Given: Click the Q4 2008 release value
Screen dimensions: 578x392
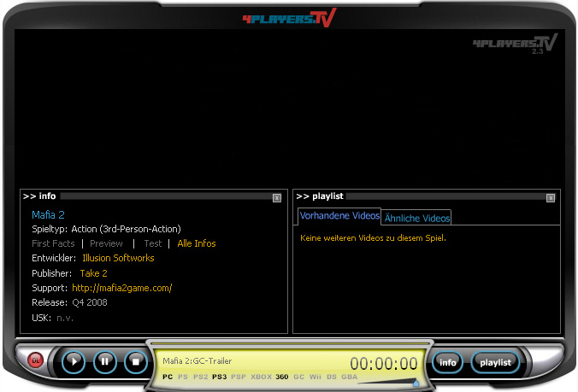Looking at the screenshot, I should click(x=90, y=302).
